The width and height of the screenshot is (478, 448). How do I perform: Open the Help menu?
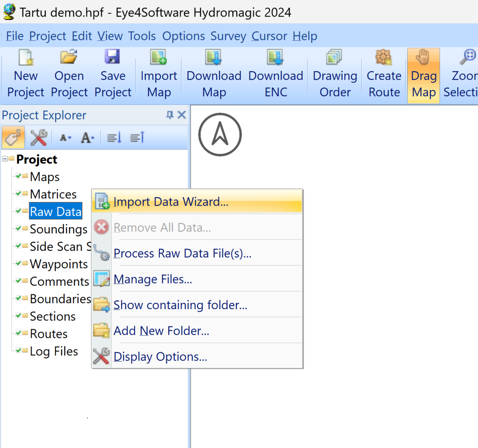click(305, 36)
